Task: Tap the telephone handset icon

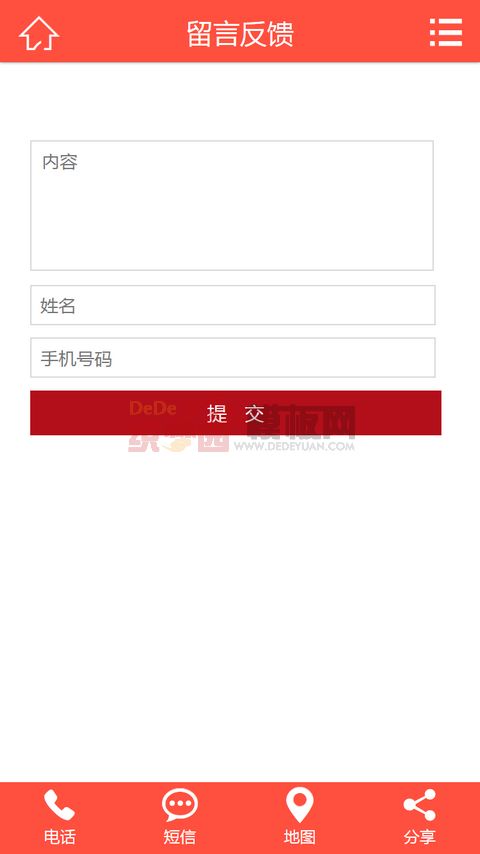Action: click(59, 805)
